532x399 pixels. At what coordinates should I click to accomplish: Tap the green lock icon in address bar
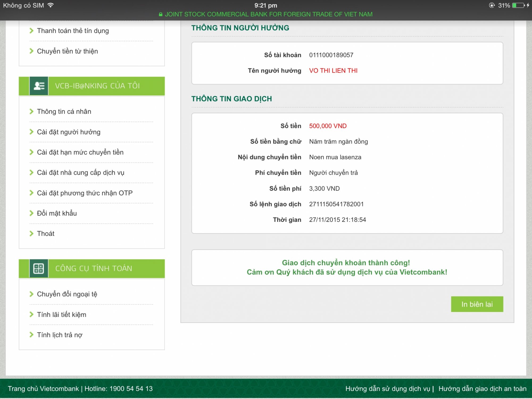click(x=160, y=14)
